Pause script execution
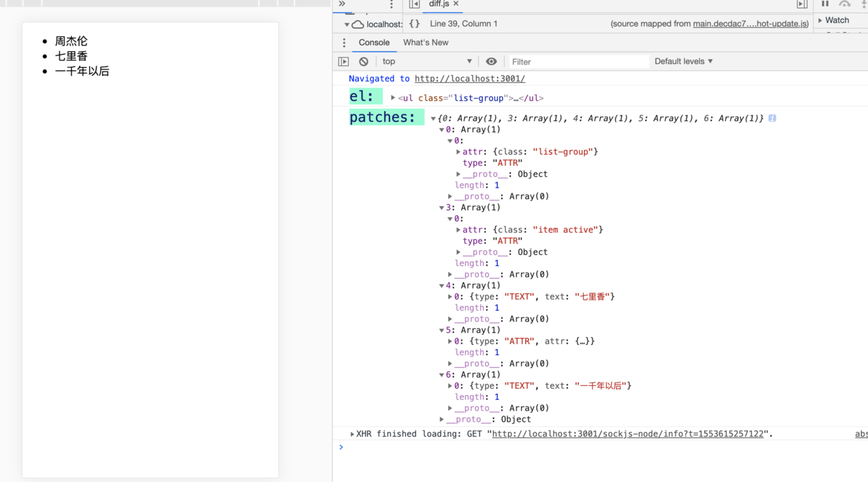The height and width of the screenshot is (482, 868). [825, 4]
